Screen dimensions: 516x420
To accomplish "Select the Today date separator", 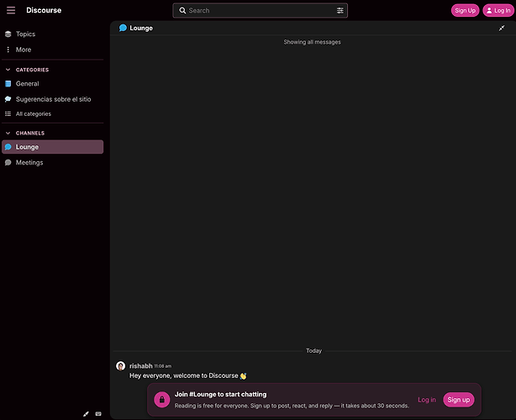I will [x=313, y=350].
